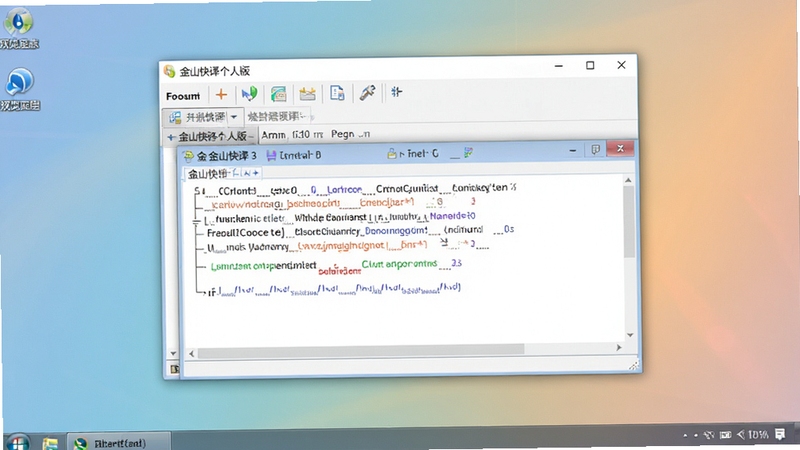The width and height of the screenshot is (800, 450).
Task: Click the horizontal scrollbar's left arrow
Action: click(191, 353)
